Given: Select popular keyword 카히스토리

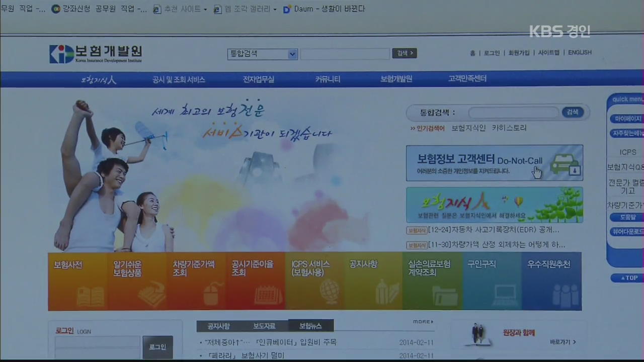Looking at the screenshot, I should 509,128.
